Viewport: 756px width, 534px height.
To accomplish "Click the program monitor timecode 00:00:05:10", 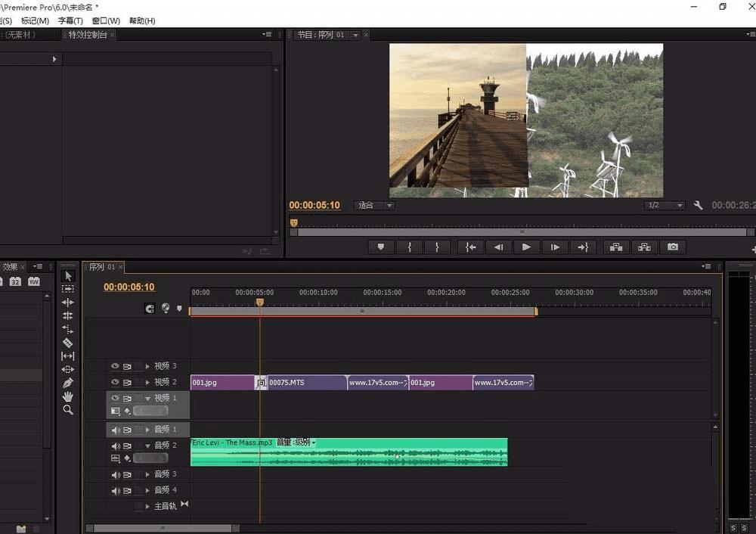I will [314, 205].
